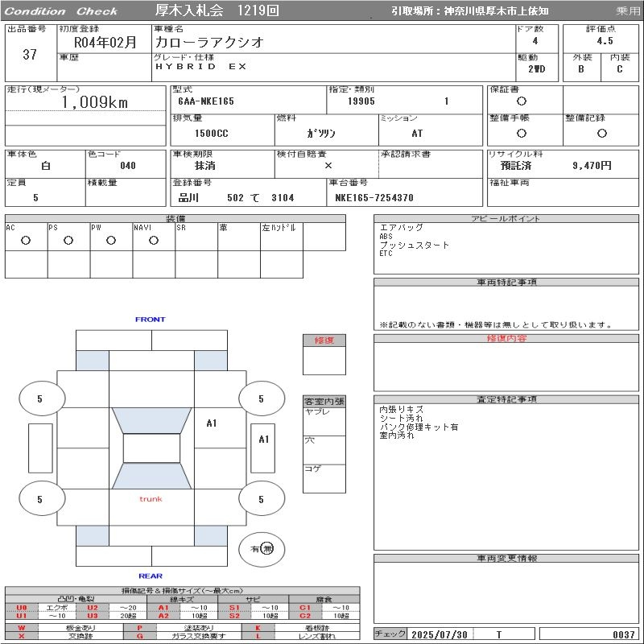Click the car name カローラアクシオ

[x=209, y=43]
